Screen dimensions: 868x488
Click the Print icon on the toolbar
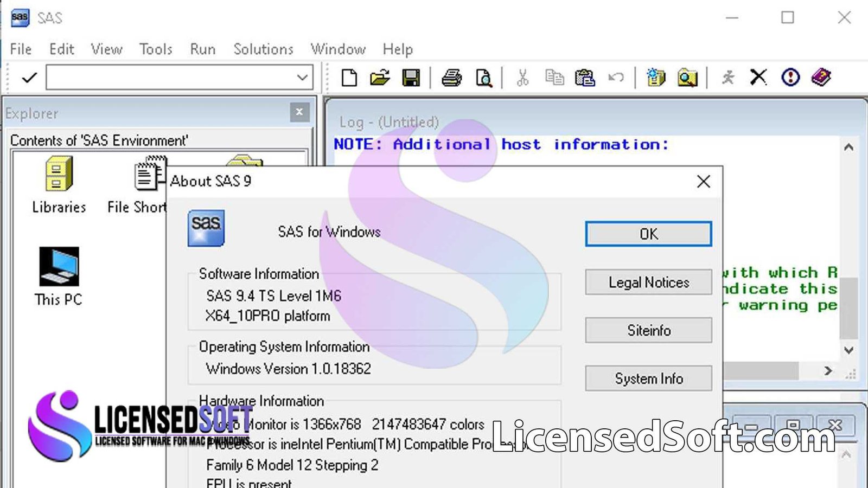point(451,77)
